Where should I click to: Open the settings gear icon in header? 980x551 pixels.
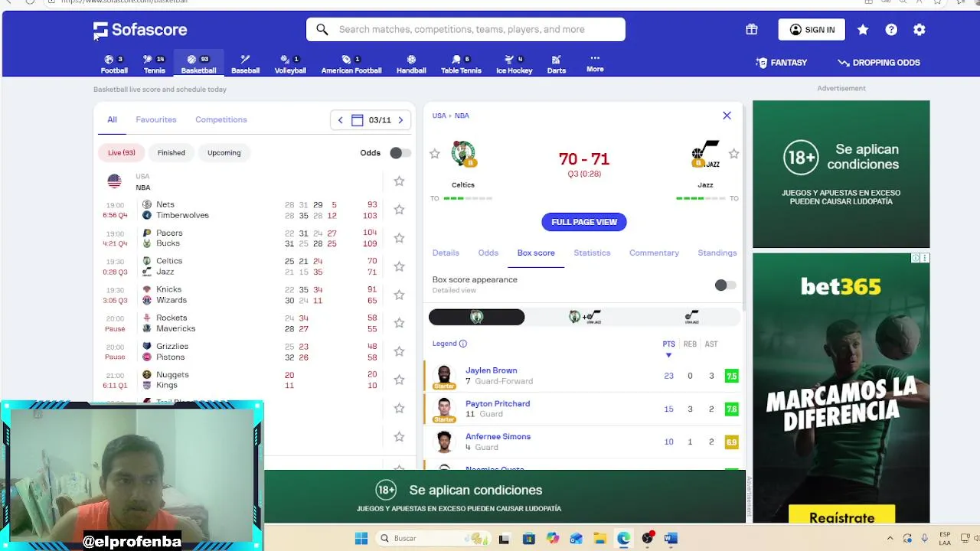(920, 30)
